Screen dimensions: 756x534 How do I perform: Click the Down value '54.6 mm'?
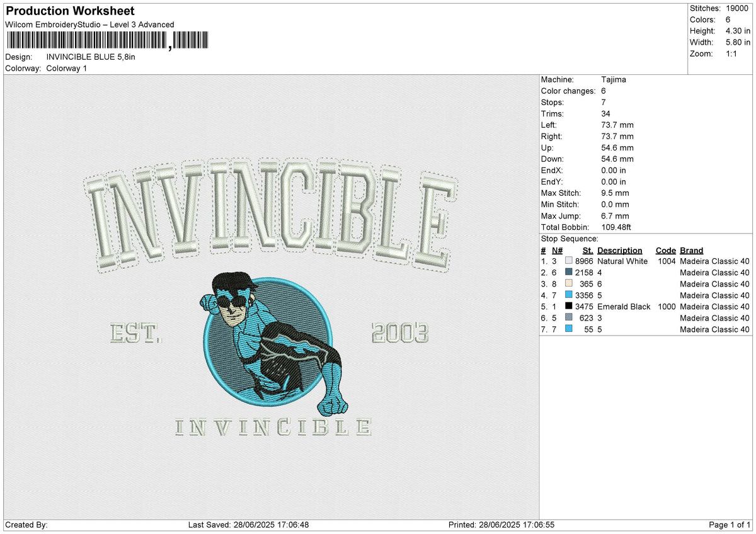[617, 159]
